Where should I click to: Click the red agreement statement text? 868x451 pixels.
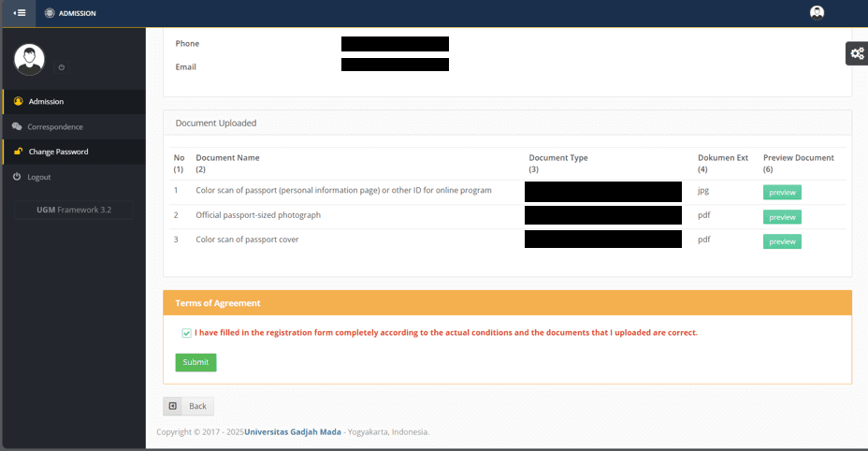tap(446, 332)
